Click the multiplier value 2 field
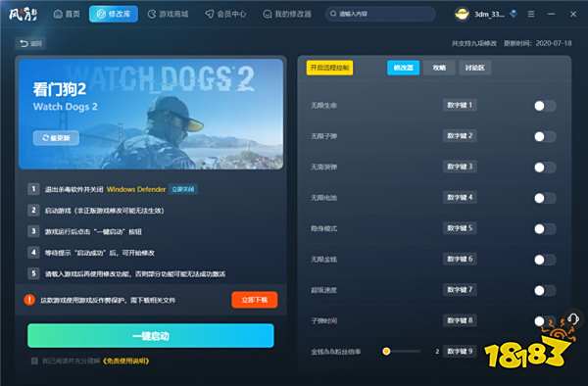The width and height of the screenshot is (588, 386). coord(437,352)
